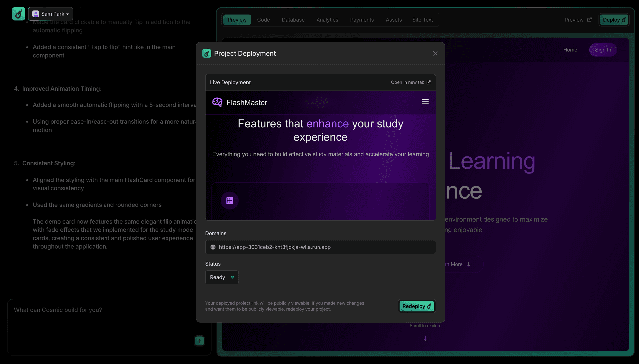Open the Site Text tab

423,20
